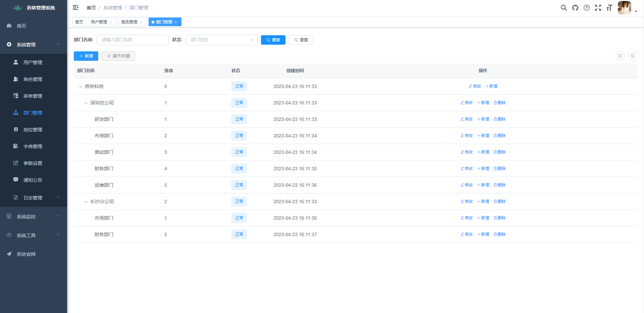
Task: Click 删除 for 运维部门
Action: [x=499, y=185]
